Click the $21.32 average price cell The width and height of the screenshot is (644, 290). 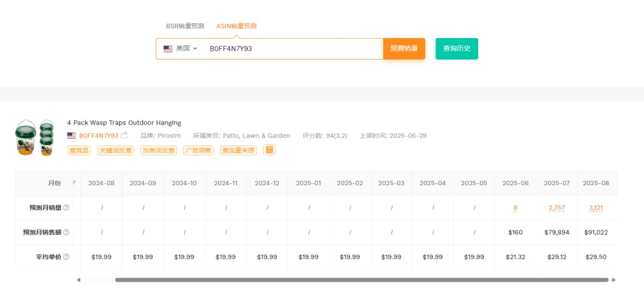pyautogui.click(x=515, y=257)
